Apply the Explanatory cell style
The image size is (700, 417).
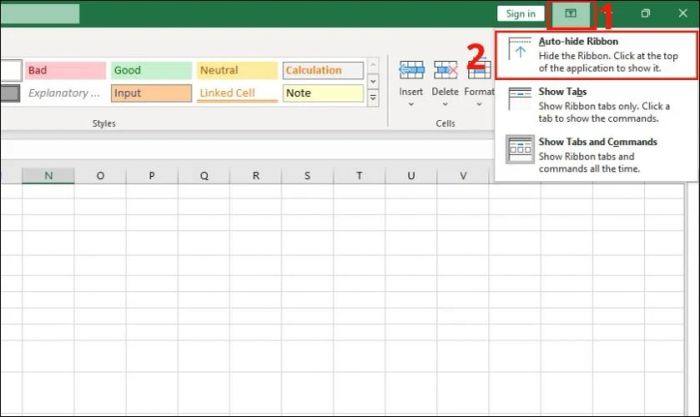pyautogui.click(x=66, y=93)
